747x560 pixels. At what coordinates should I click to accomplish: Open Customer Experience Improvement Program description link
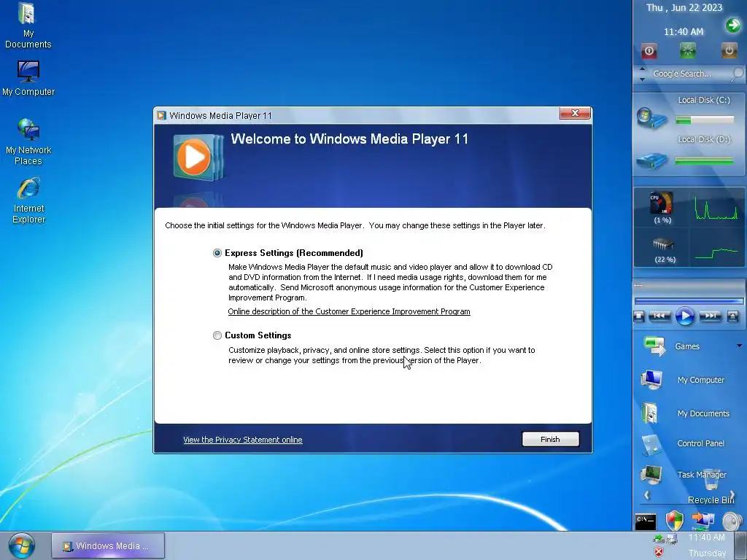(349, 311)
